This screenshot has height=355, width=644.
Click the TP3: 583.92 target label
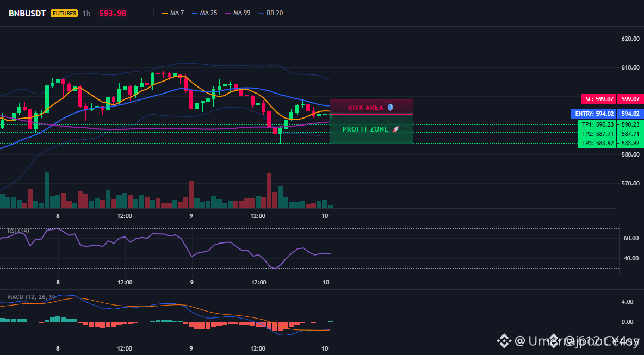coord(597,143)
